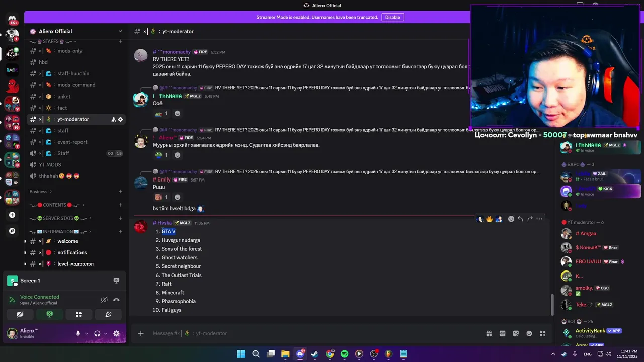
Task: Open Spotify from the taskbar
Action: point(344,354)
